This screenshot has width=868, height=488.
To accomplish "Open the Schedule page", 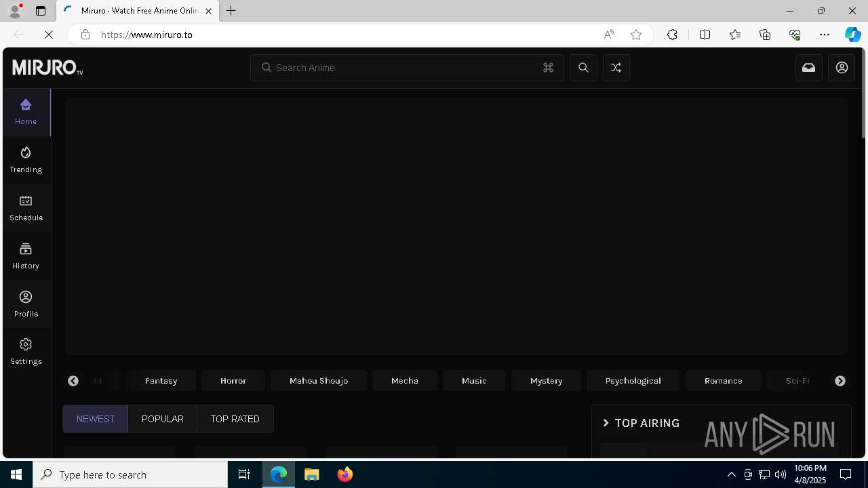I will coord(26,208).
